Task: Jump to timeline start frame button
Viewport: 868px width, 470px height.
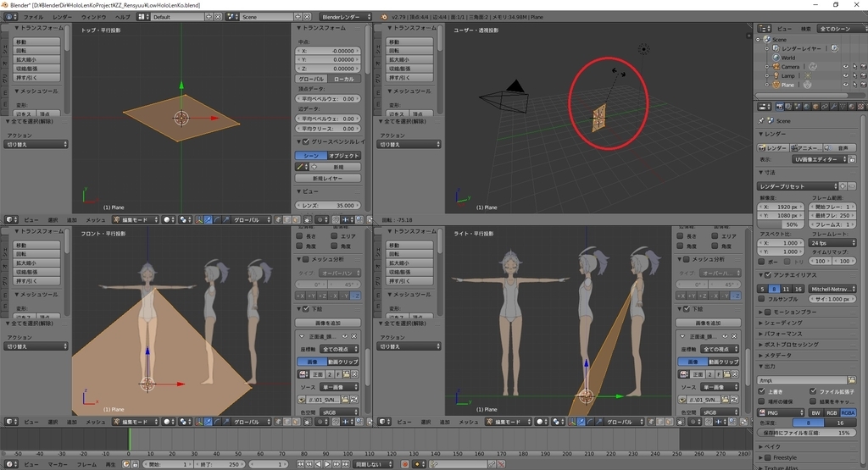Action: [301, 464]
